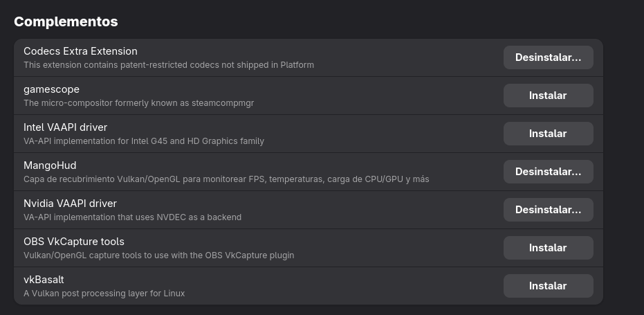Click Desinstalar for Codecs Extra Extension

[548, 57]
